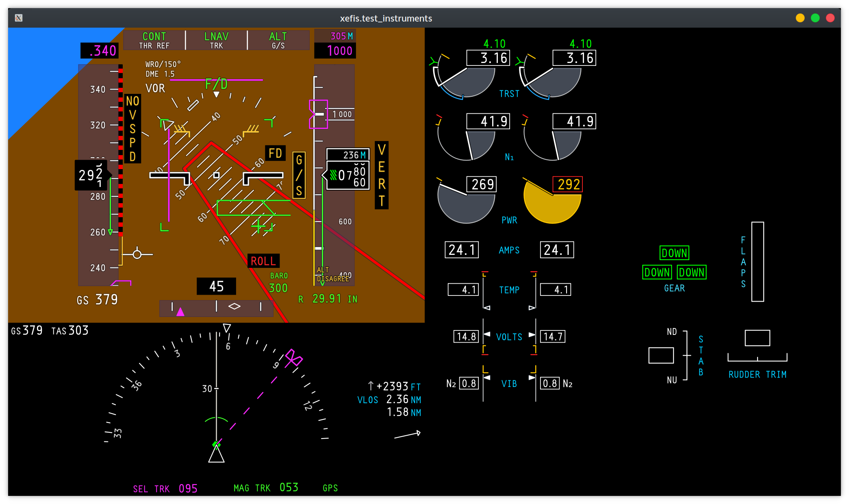Image resolution: width=849 pixels, height=504 pixels.
Task: Click the VLOS 2.36 NM distance
Action: tap(389, 400)
